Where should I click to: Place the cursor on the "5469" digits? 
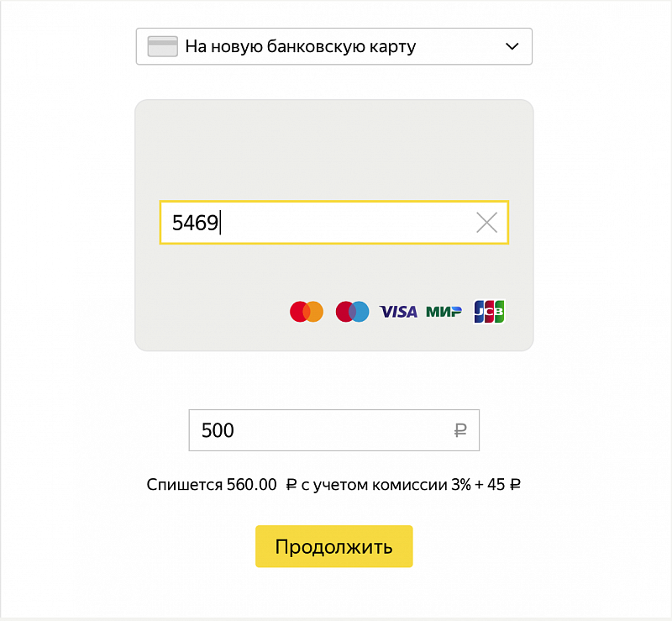click(194, 223)
